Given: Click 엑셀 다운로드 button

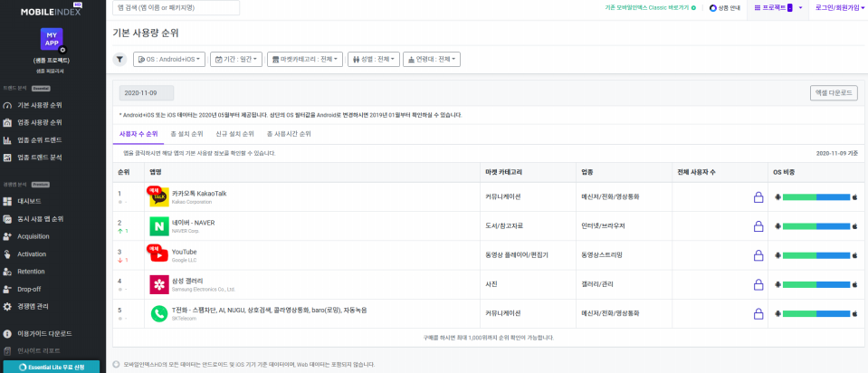Looking at the screenshot, I should tap(834, 93).
